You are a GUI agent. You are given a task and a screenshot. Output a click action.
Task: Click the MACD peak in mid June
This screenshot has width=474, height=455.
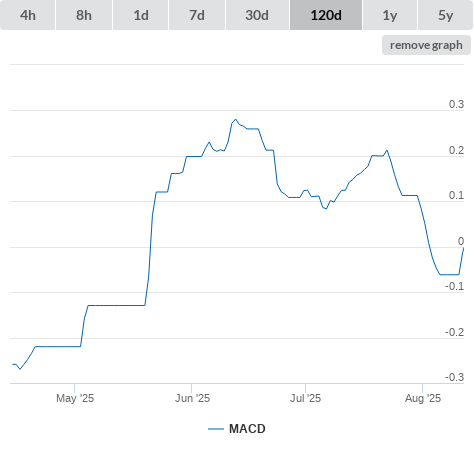click(x=236, y=119)
